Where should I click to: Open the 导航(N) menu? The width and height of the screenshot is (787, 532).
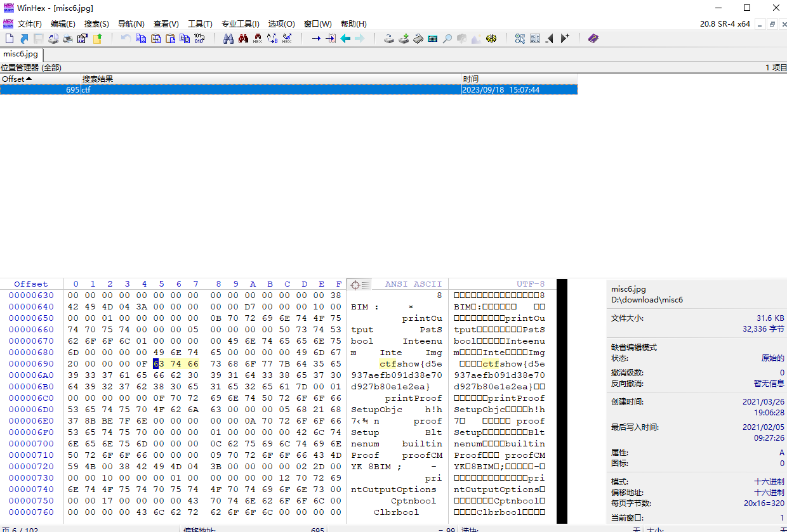coord(131,24)
